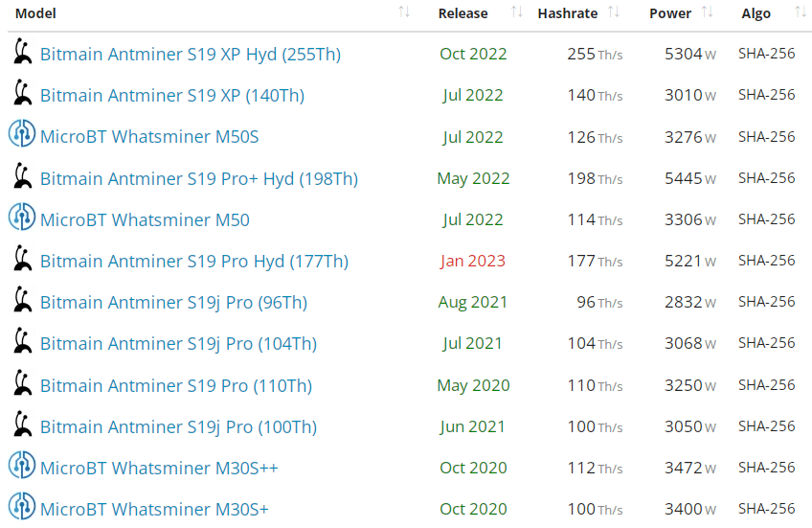812x528 pixels.
Task: Click the Bitmain logo beside S19 XP Hyd (255Th)
Action: [22, 51]
